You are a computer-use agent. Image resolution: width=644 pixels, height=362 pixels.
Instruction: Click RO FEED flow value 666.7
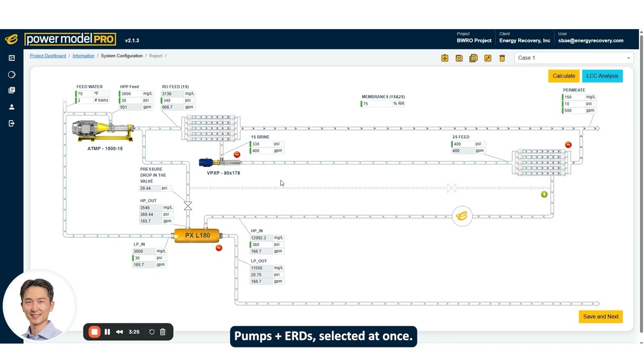[x=172, y=107]
